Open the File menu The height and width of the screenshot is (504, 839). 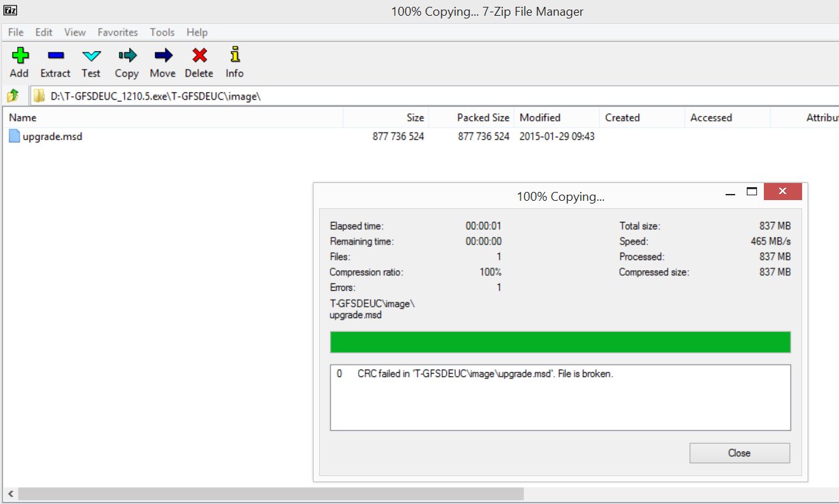pos(16,32)
